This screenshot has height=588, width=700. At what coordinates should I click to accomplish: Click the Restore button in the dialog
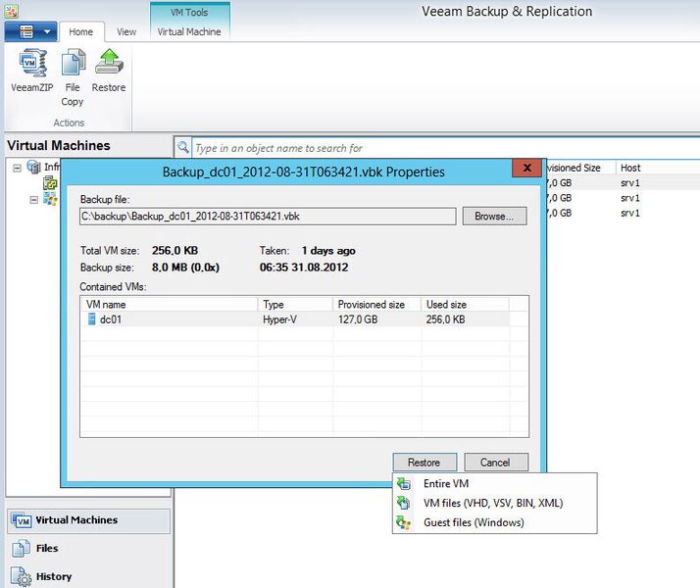tap(425, 463)
